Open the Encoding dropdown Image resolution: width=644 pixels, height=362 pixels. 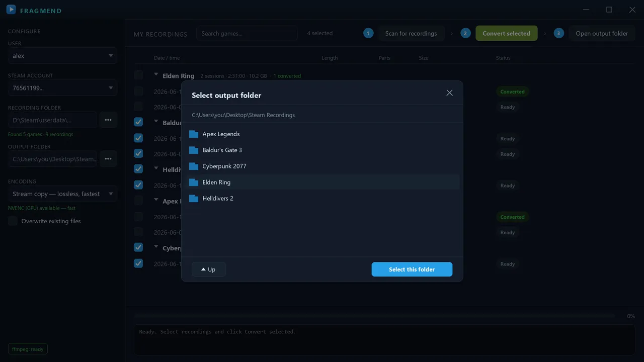click(62, 194)
